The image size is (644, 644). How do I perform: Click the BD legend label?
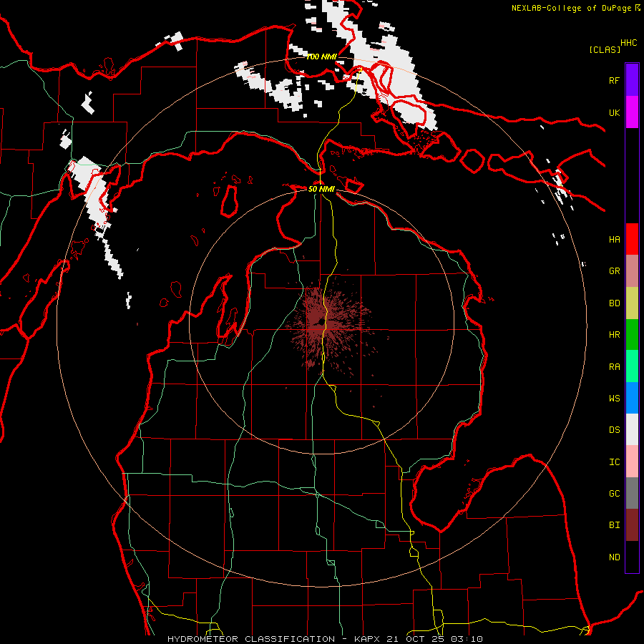pos(614,303)
